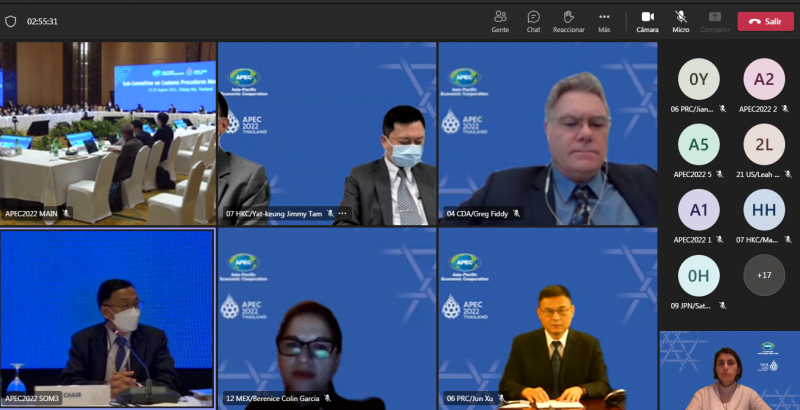Show the +17 additional participants
Screen dimensions: 800x410
[764, 274]
